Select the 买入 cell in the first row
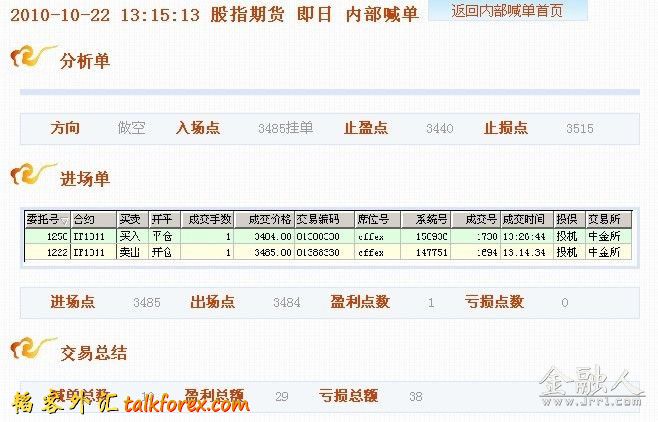The width and height of the screenshot is (658, 422). [130, 236]
